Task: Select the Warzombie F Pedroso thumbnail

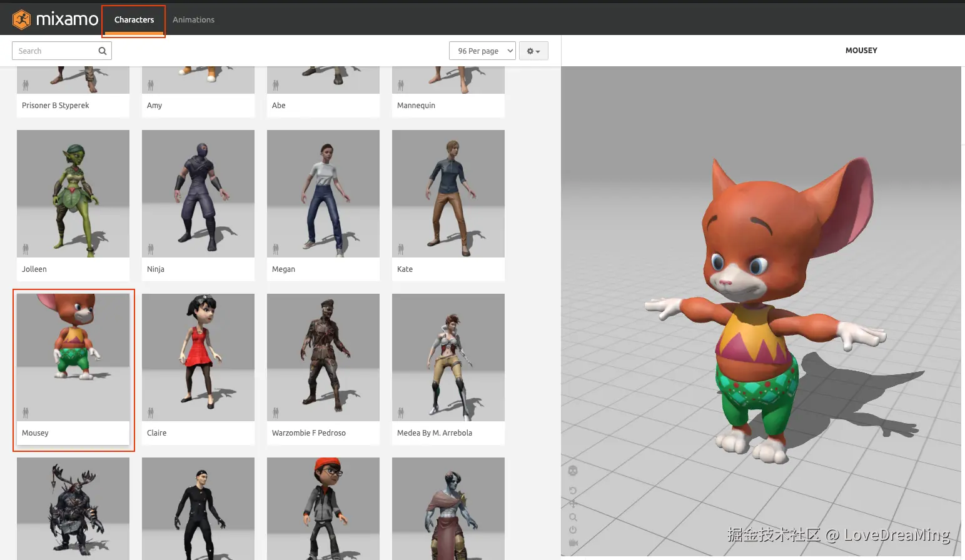Action: click(323, 357)
